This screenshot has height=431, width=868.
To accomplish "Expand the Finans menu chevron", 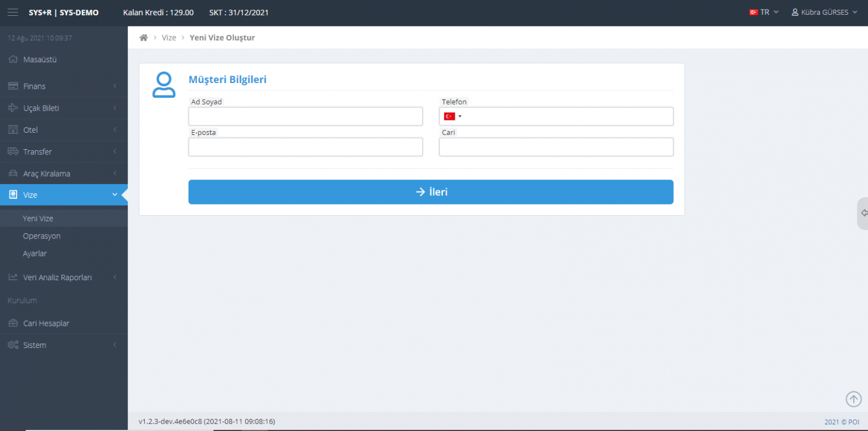I will [x=115, y=86].
